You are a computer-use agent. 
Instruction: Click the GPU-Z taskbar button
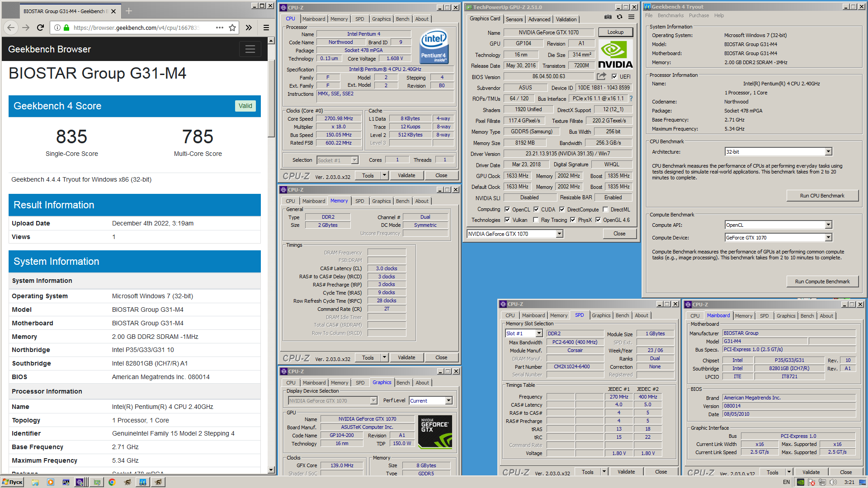point(97,482)
